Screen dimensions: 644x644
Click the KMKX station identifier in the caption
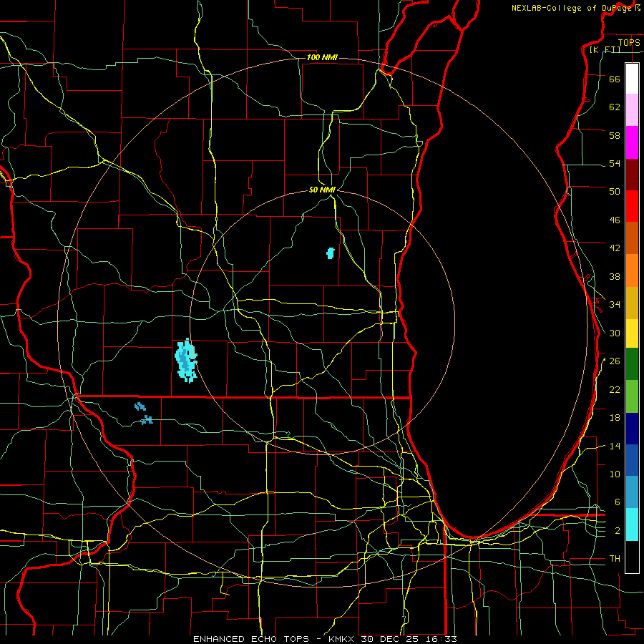342,639
